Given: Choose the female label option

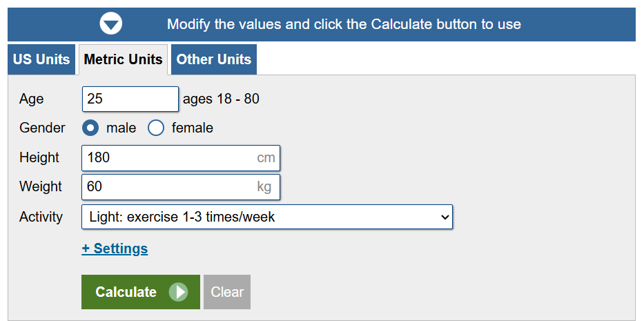Looking at the screenshot, I should pyautogui.click(x=192, y=128).
